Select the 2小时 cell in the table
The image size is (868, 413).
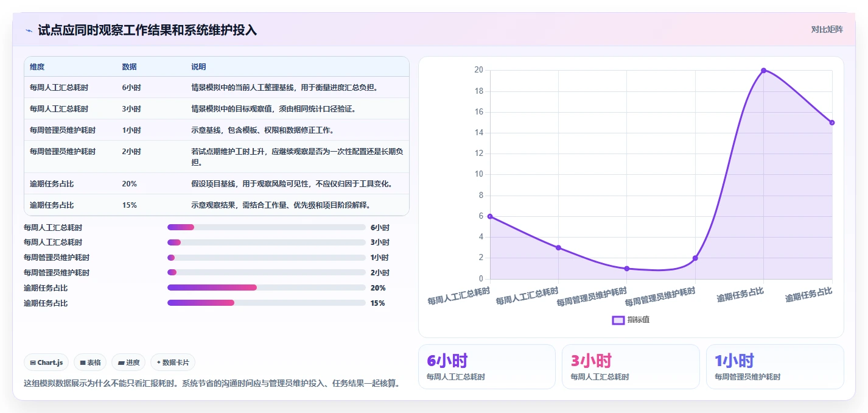tap(131, 151)
